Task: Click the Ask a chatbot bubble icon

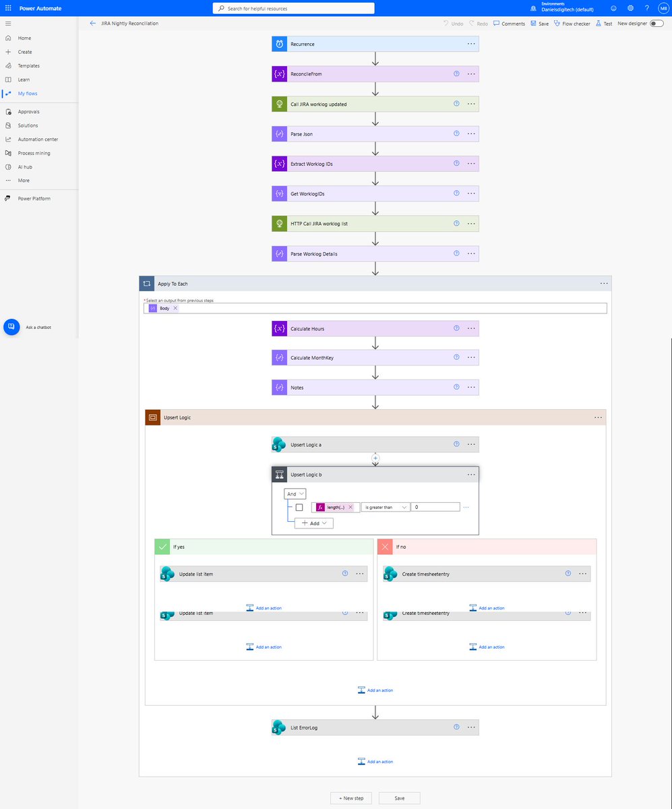Action: pyautogui.click(x=11, y=327)
